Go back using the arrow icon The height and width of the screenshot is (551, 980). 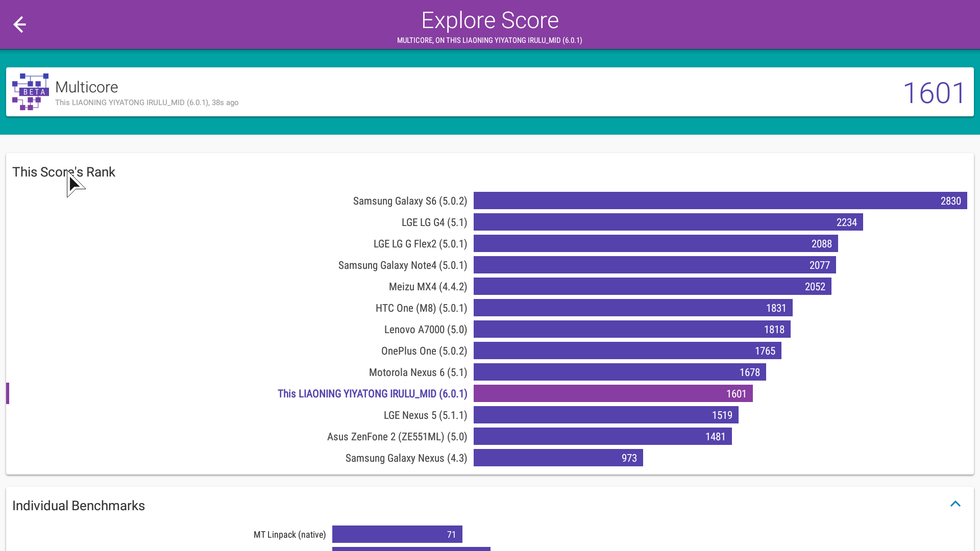coord(19,24)
